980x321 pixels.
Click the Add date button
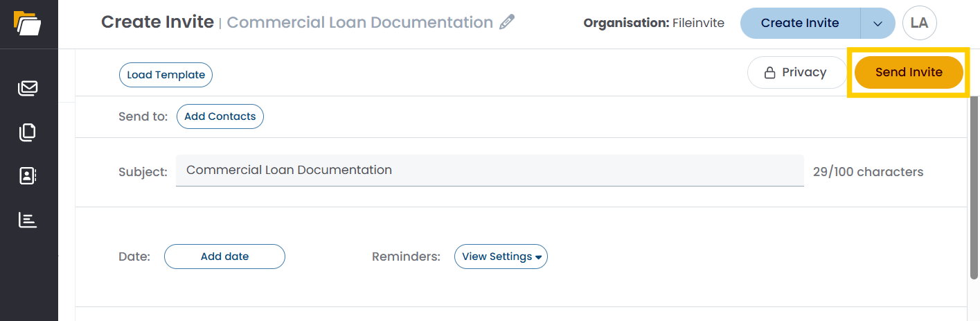click(x=224, y=257)
